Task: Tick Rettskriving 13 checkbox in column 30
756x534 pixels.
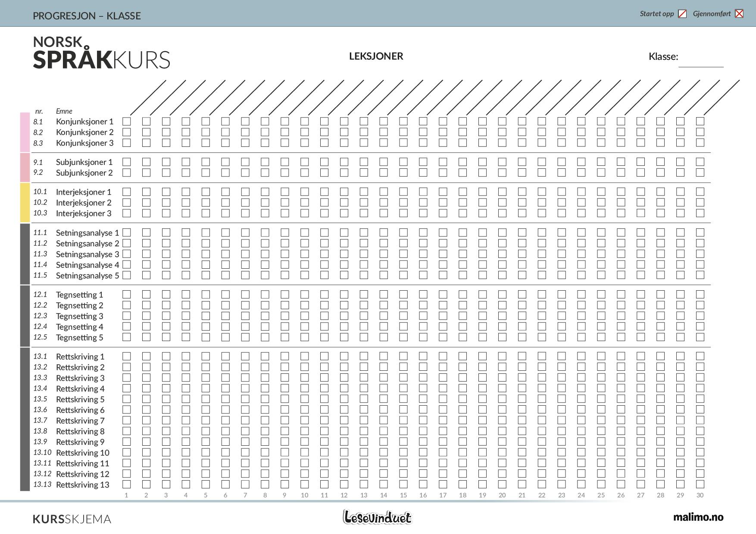Action: click(700, 484)
